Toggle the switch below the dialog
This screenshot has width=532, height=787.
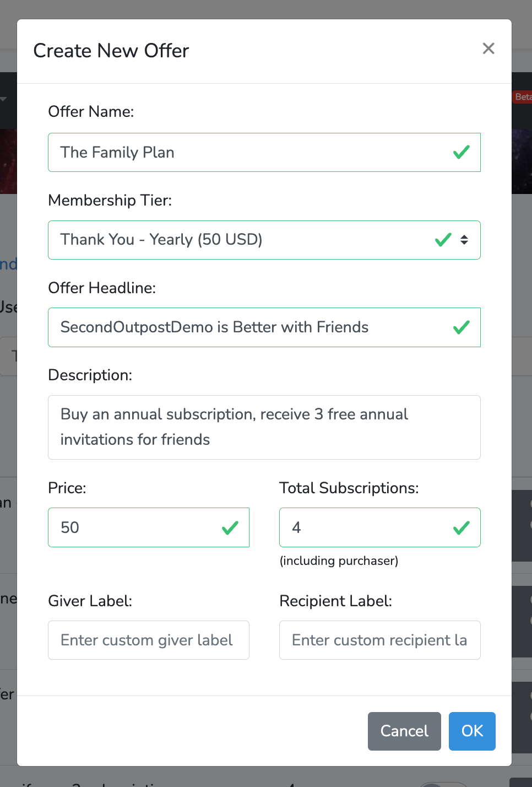point(443,784)
